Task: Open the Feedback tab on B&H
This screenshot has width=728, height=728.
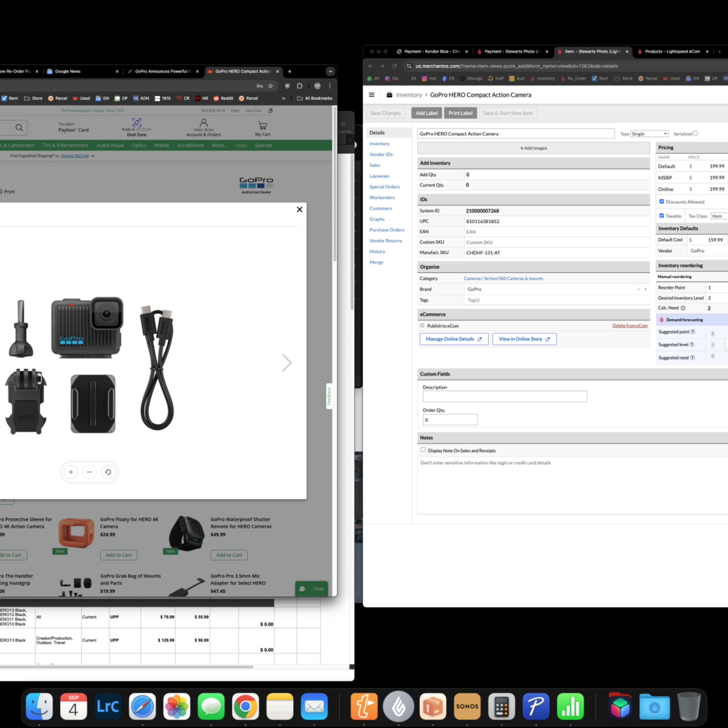Action: pyautogui.click(x=329, y=396)
